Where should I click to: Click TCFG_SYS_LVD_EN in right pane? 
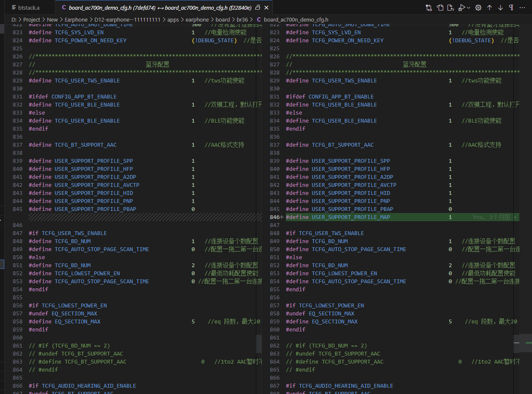point(336,32)
